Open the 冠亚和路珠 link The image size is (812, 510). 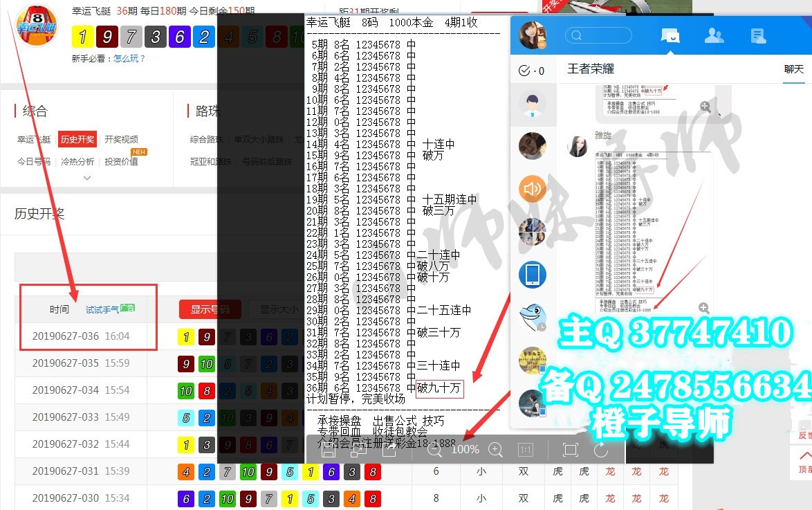coord(211,161)
